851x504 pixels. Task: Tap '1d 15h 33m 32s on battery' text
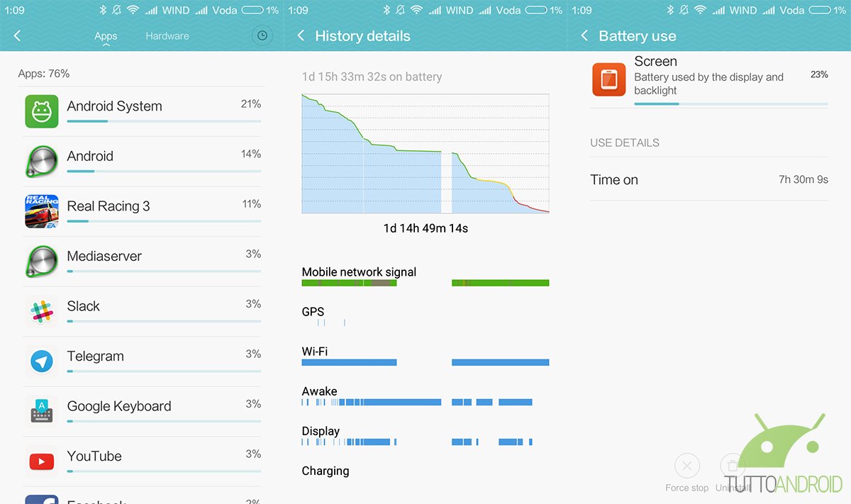click(x=372, y=77)
